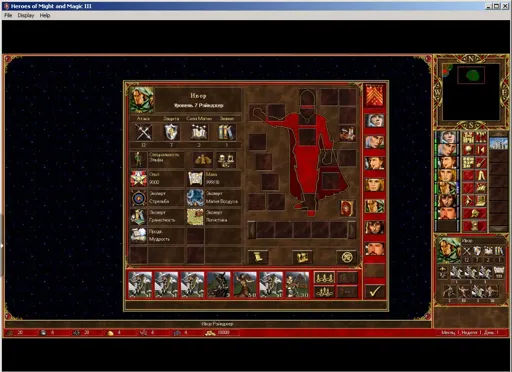Click Ivor's large portrait in hero screen
512x372 pixels.
pos(142,100)
